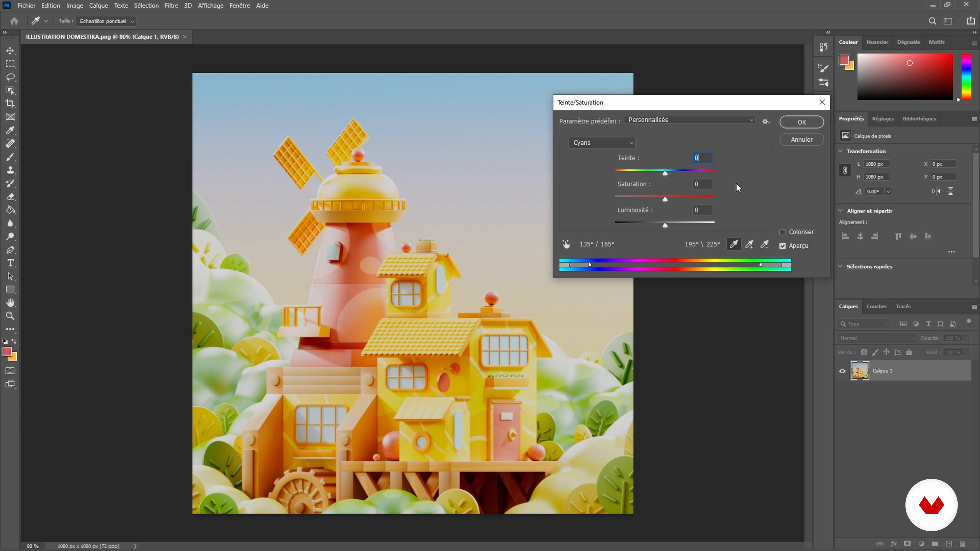Select the Pen tool
980x551 pixels.
pos(10,250)
